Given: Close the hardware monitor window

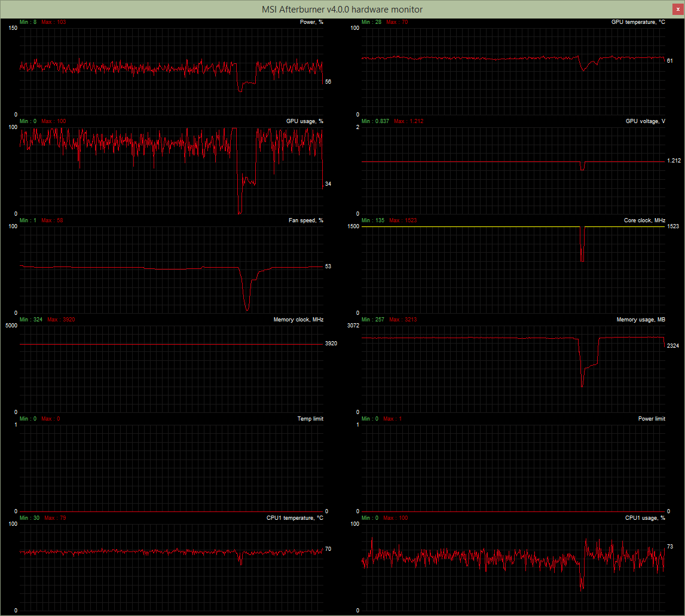Looking at the screenshot, I should click(x=678, y=9).
